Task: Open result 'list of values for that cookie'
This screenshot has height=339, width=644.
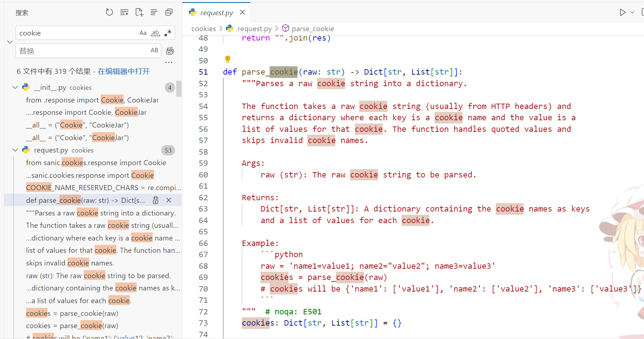Action: click(x=103, y=250)
